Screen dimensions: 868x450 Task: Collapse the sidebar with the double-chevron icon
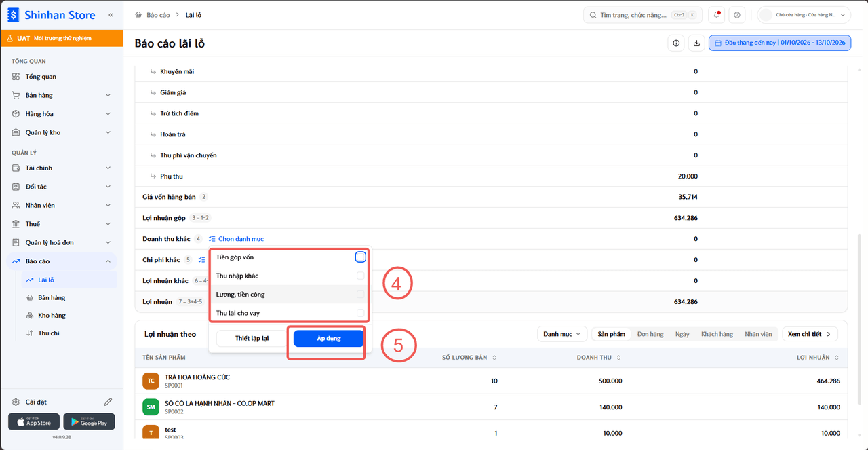[111, 14]
